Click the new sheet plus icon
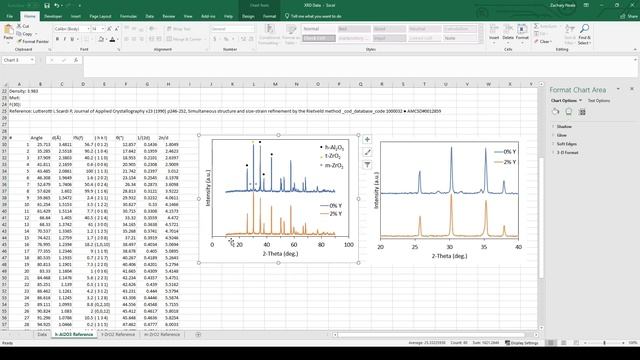640x360 pixels. click(198, 335)
